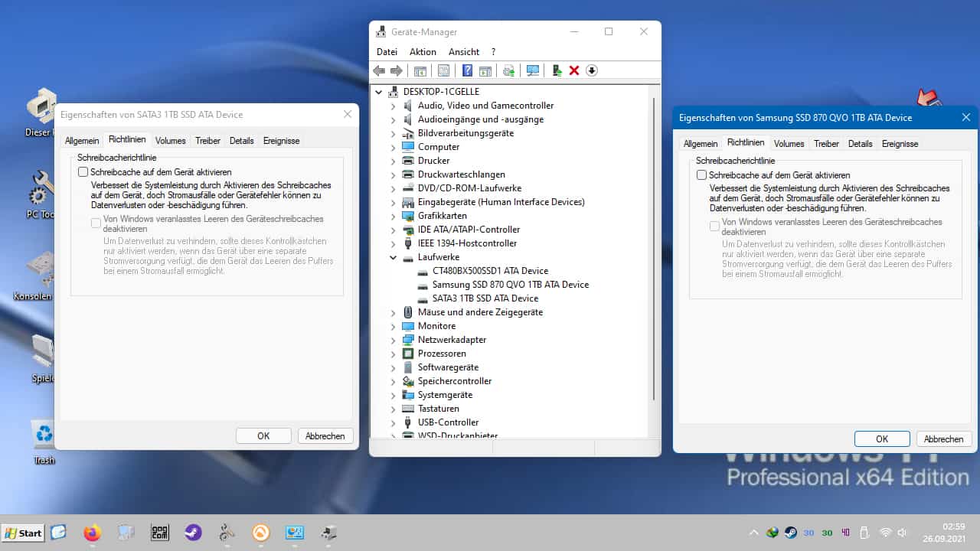Image resolution: width=980 pixels, height=551 pixels.
Task: Open the Trash desktop icon
Action: [x=44, y=442]
